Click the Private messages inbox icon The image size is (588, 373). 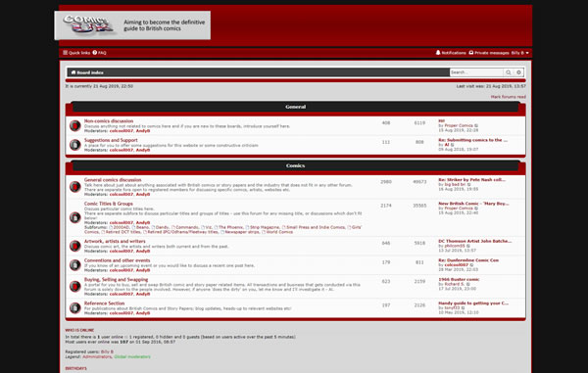click(471, 53)
